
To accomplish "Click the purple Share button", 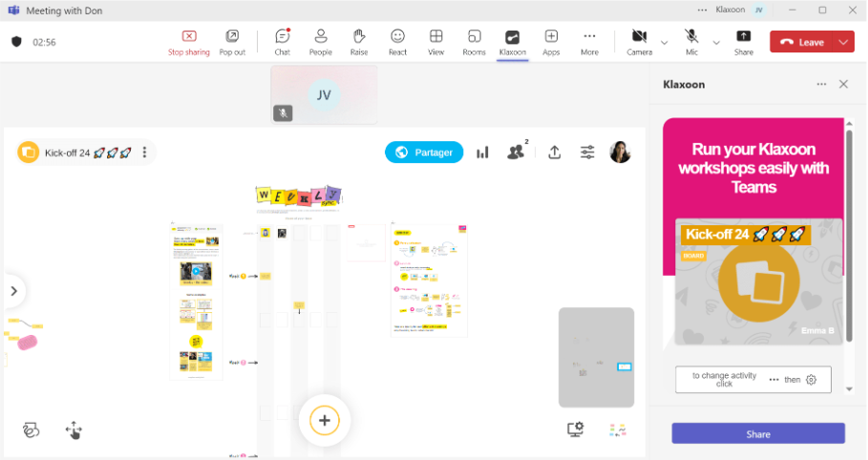I will [757, 434].
